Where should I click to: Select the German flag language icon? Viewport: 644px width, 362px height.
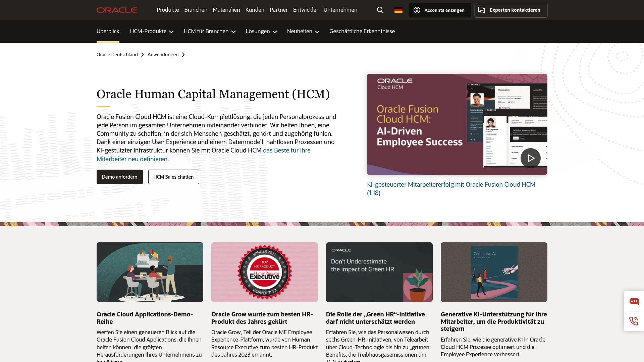(398, 10)
